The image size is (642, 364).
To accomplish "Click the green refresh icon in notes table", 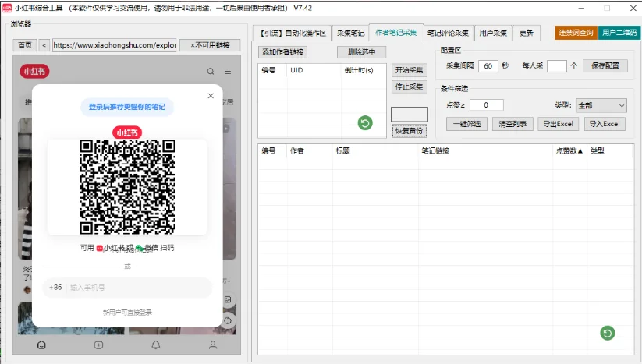I will pyautogui.click(x=608, y=333).
